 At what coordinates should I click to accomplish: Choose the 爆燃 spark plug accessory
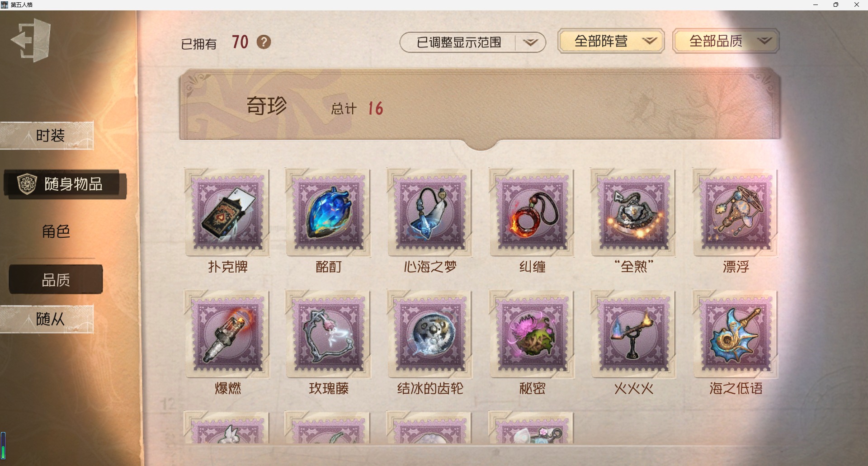pyautogui.click(x=227, y=334)
